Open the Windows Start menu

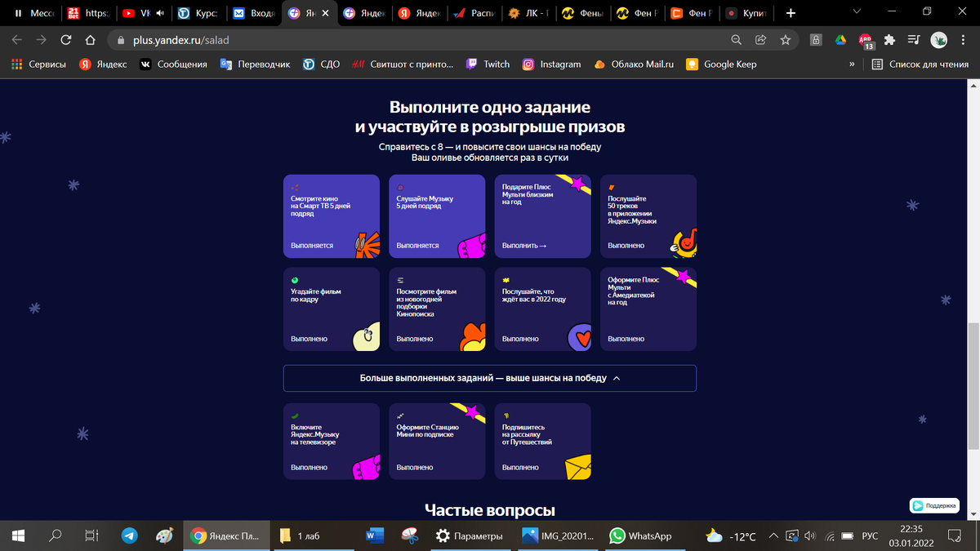point(18,536)
